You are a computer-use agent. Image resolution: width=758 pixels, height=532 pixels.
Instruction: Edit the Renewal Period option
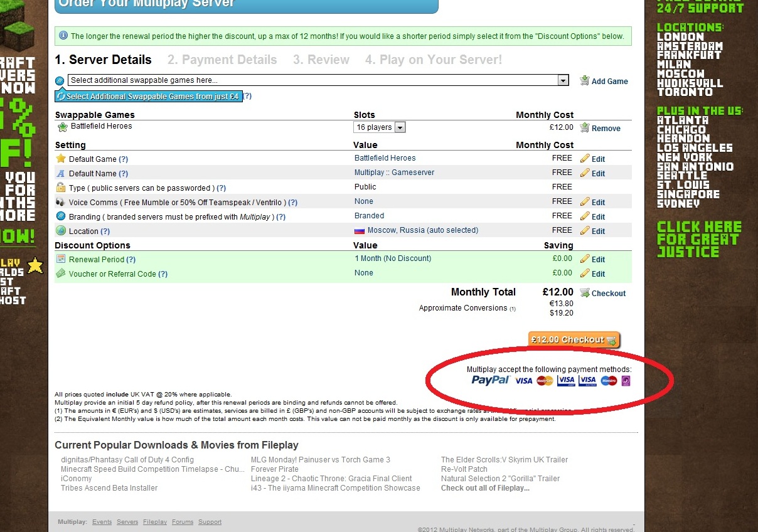598,259
